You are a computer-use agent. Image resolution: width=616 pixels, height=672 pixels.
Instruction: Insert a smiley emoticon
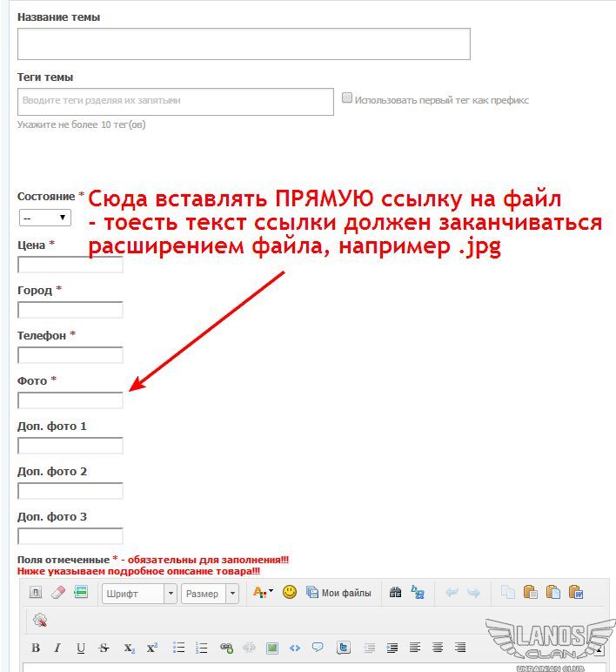(290, 592)
